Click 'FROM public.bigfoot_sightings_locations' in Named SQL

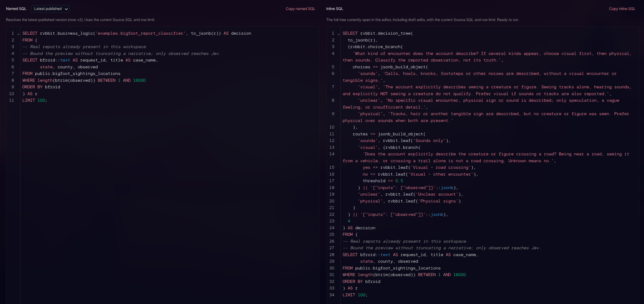pyautogui.click(x=71, y=73)
